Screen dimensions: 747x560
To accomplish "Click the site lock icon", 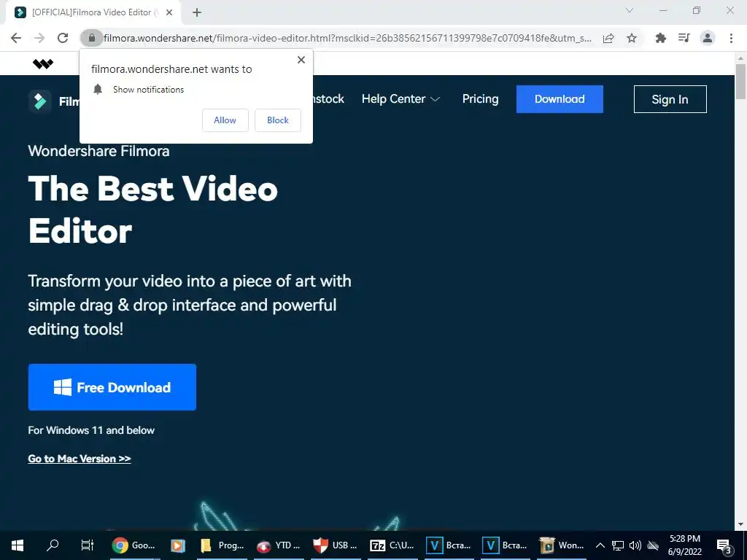I will pos(91,38).
